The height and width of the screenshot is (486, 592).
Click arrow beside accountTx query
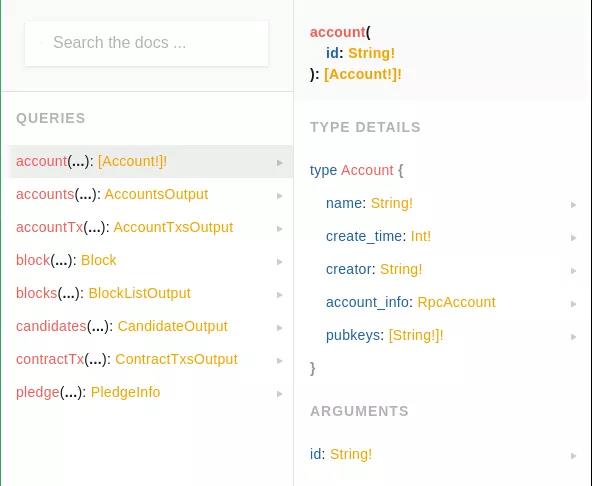280,228
